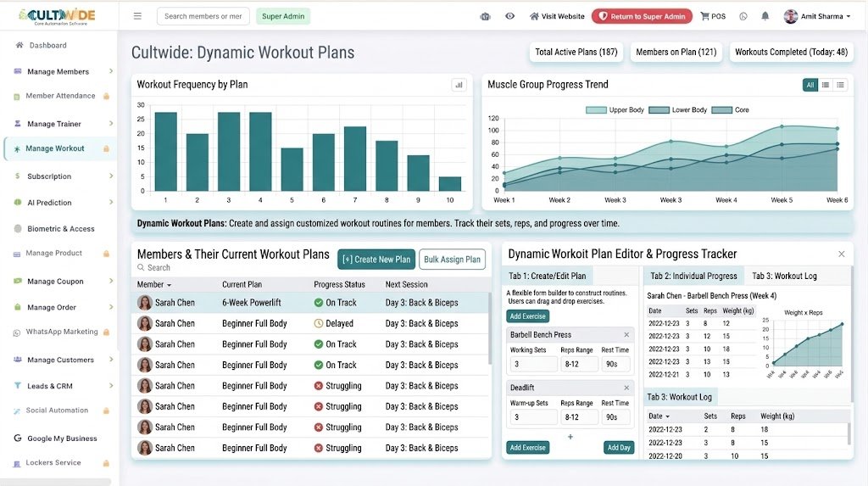Expand Manage Customers submenu arrow
This screenshot has width=868, height=486.
pos(111,360)
